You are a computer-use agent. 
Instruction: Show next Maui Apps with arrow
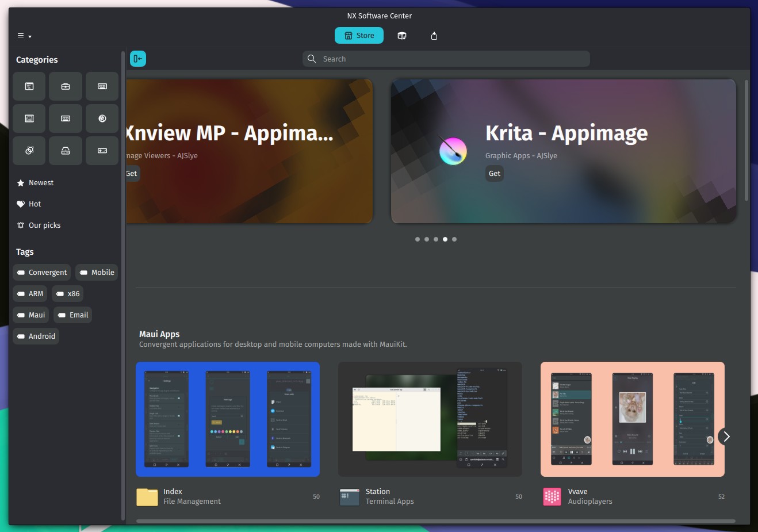pyautogui.click(x=726, y=437)
